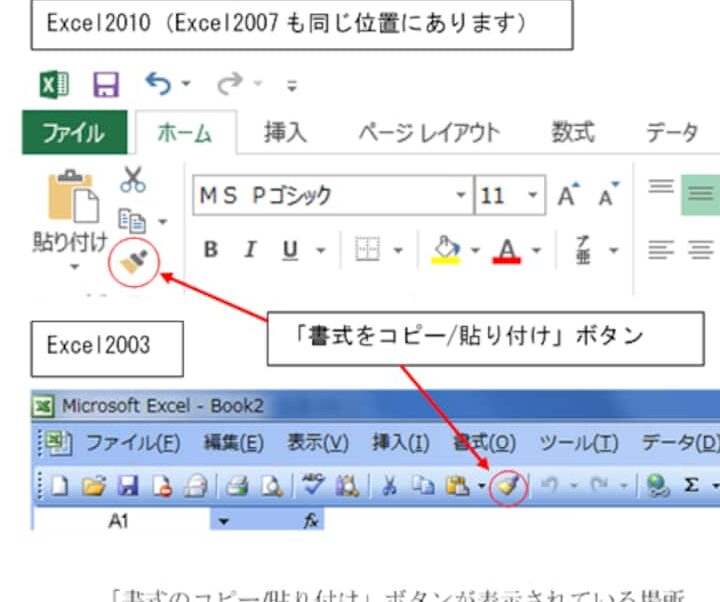Click New blank page icon in Excel 2003 toolbar
Image resolution: width=720 pixels, height=602 pixels.
click(x=60, y=486)
